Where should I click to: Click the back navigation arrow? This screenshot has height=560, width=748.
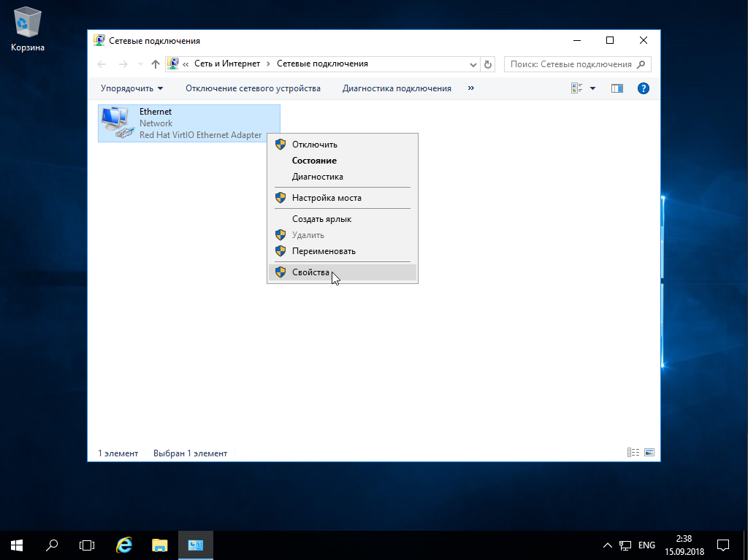tap(102, 64)
